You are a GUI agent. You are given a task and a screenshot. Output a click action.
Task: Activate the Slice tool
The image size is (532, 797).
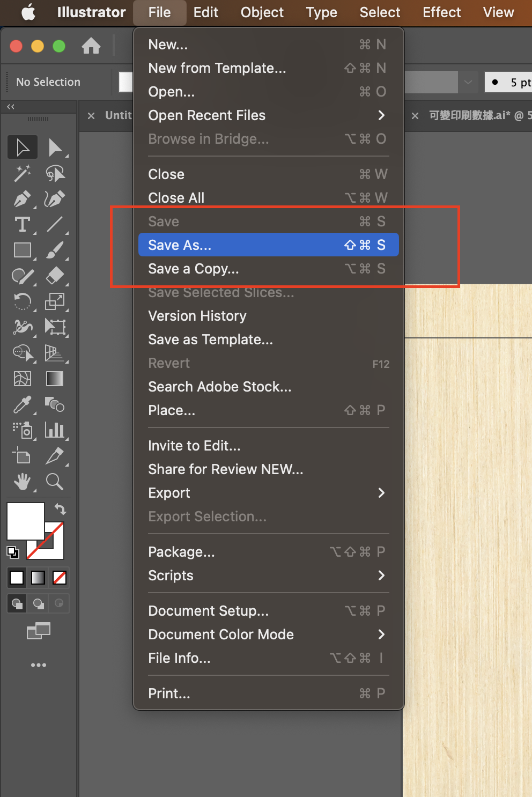[55, 456]
